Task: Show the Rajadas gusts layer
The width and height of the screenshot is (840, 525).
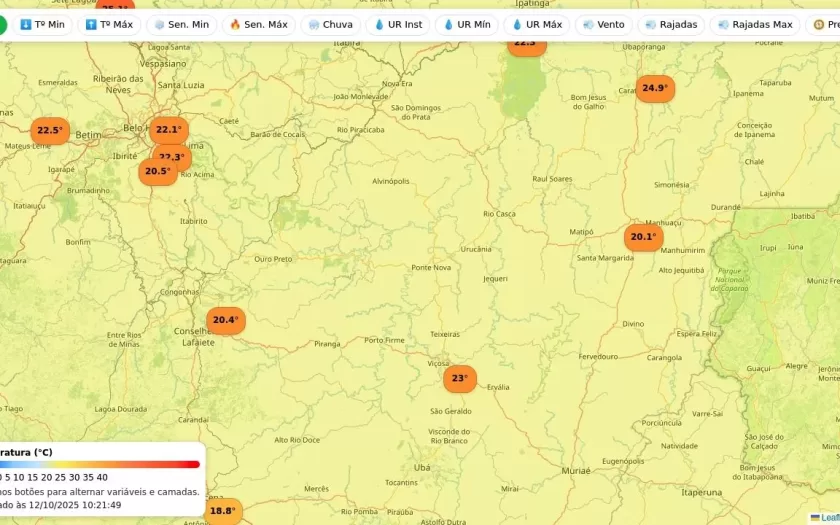Action: [671, 25]
